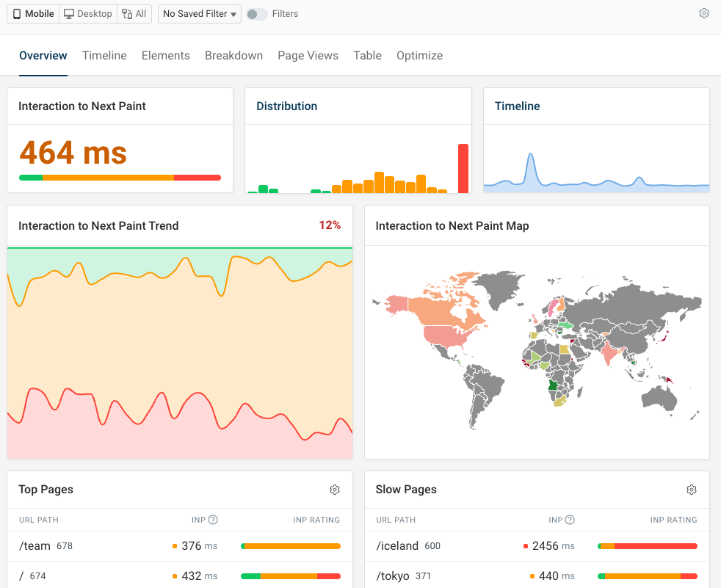This screenshot has width=721, height=588.
Task: Enable the Filters toggle switch
Action: (x=256, y=13)
